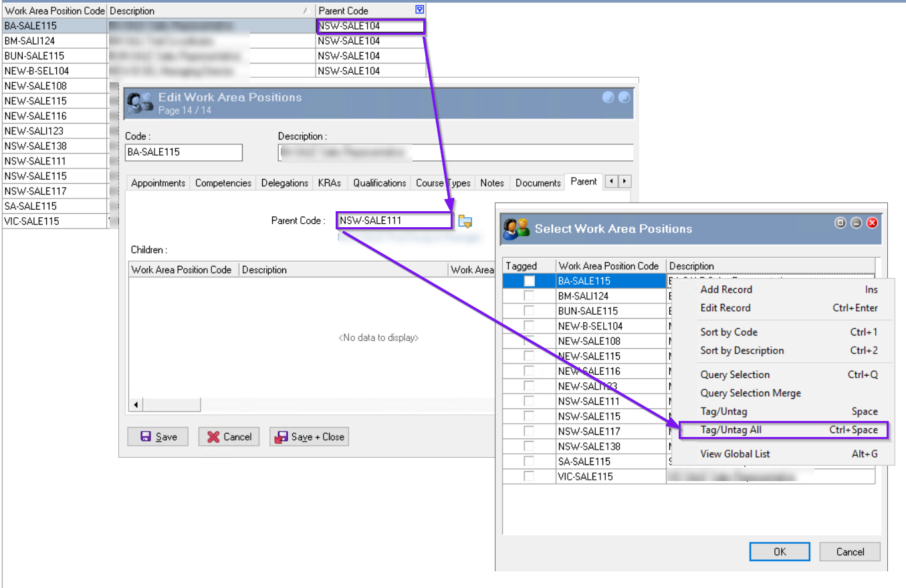The image size is (906, 588).
Task: Tag the BA-SALE115 row checkbox
Action: [x=529, y=281]
